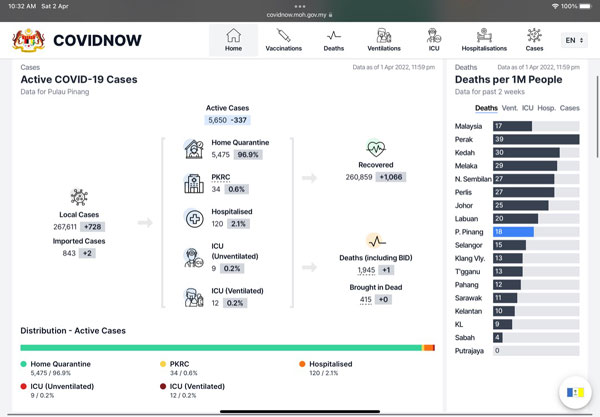Click the Melaka row bar showing 29

(x=525, y=166)
